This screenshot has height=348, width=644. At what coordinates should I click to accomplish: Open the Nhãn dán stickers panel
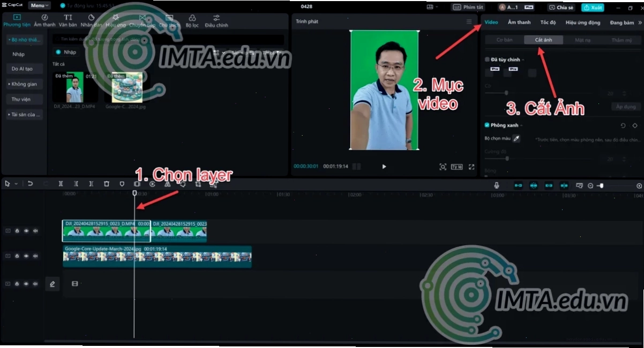(x=91, y=21)
